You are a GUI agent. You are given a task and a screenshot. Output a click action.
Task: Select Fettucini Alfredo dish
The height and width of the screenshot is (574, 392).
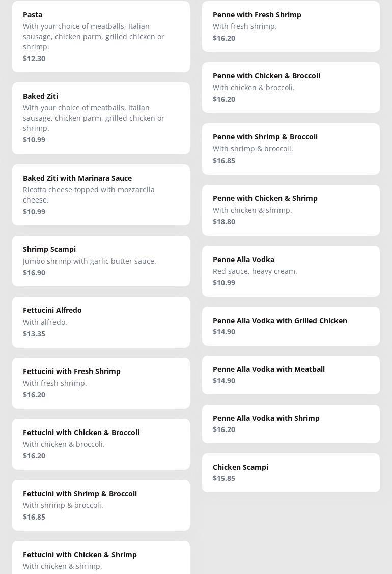pyautogui.click(x=101, y=322)
